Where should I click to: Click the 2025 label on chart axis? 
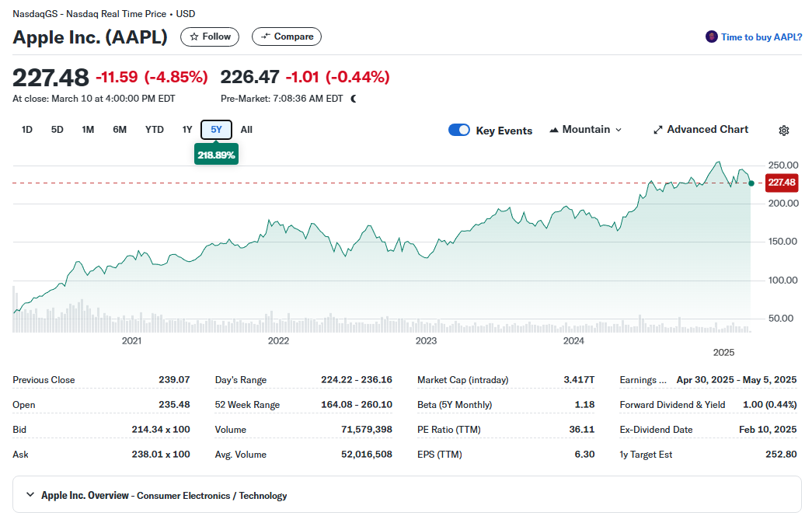pyautogui.click(x=723, y=353)
